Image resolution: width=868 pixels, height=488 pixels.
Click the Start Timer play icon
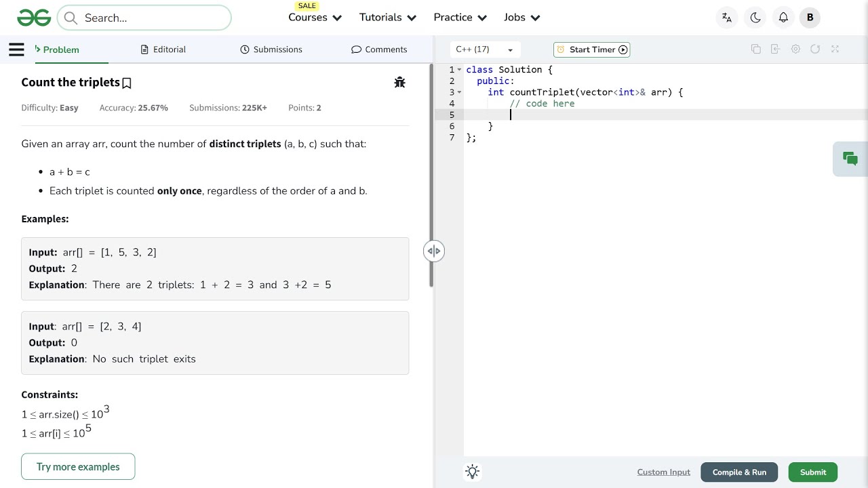623,49
